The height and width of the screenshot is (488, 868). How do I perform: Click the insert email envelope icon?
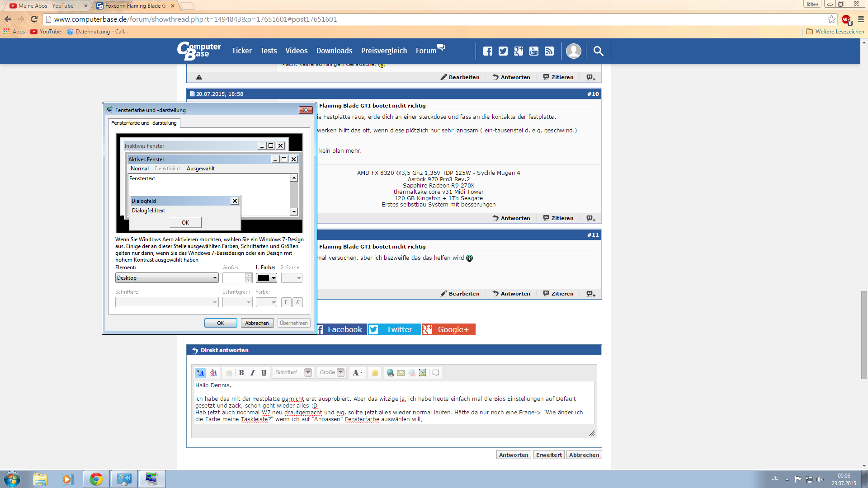(x=401, y=373)
